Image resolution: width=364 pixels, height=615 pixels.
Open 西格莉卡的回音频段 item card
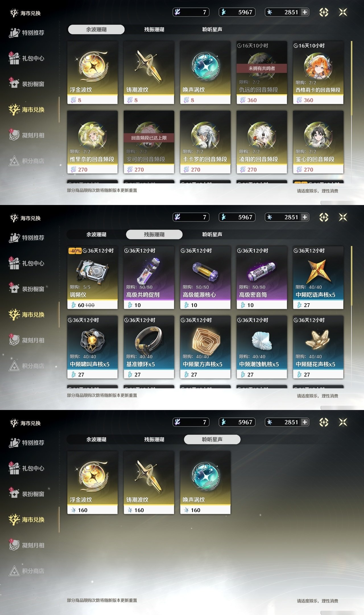pos(318,73)
